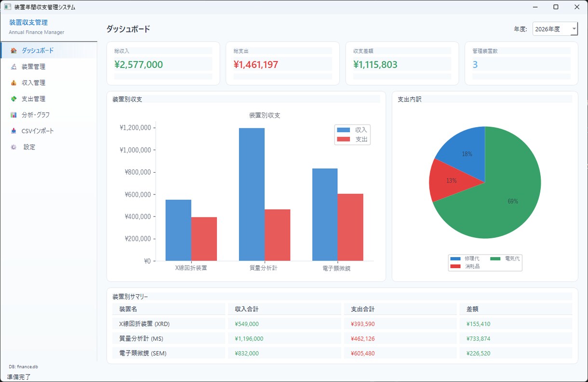Screen dimensions: 588x382
Task: Click the 支出内訳 panel title
Action: [x=410, y=99]
